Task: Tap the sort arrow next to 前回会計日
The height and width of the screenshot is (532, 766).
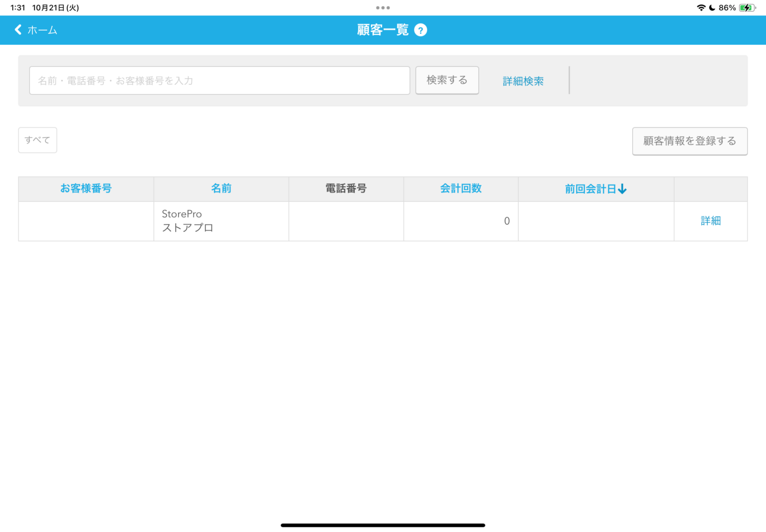Action: [622, 189]
